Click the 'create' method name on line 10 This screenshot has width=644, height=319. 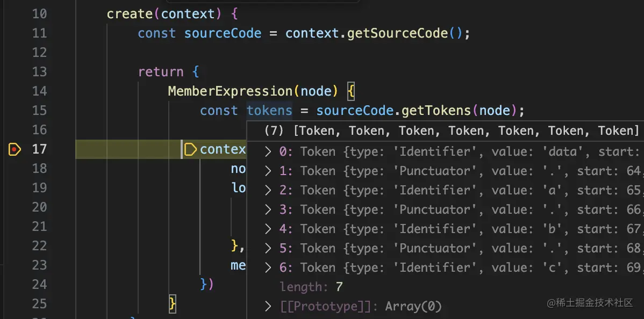[x=130, y=14]
